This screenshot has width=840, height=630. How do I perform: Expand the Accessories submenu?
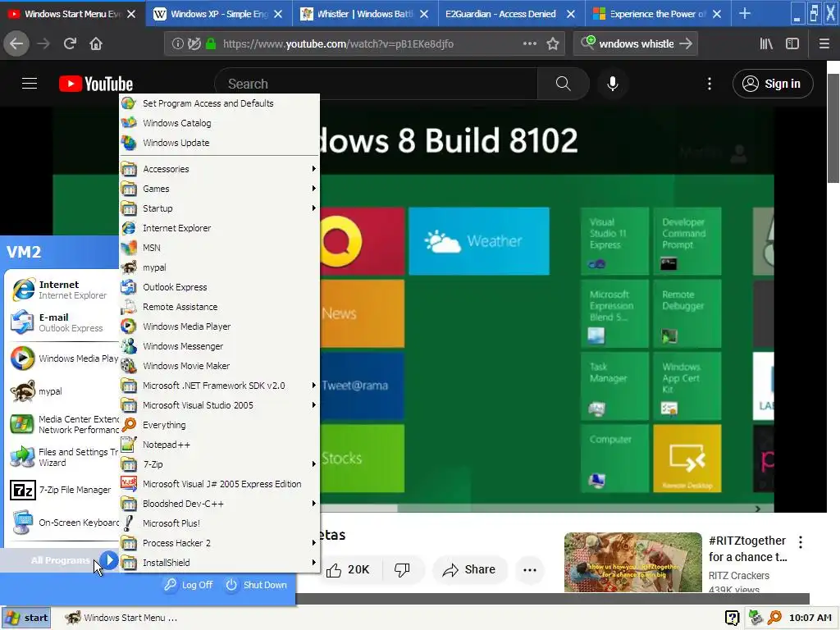click(219, 169)
